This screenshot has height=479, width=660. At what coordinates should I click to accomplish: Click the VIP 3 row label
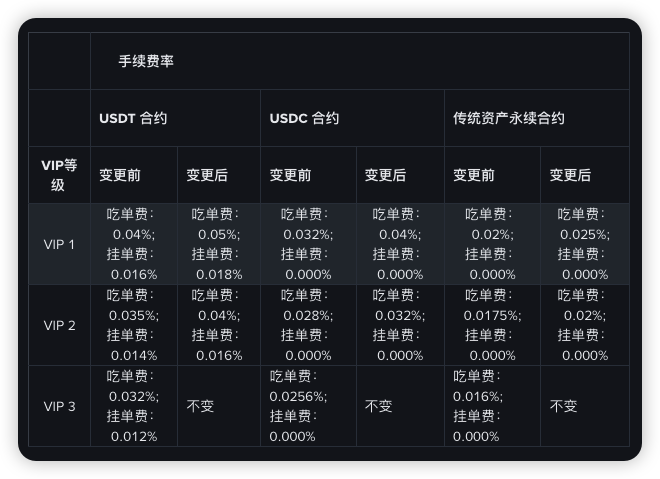[59, 406]
